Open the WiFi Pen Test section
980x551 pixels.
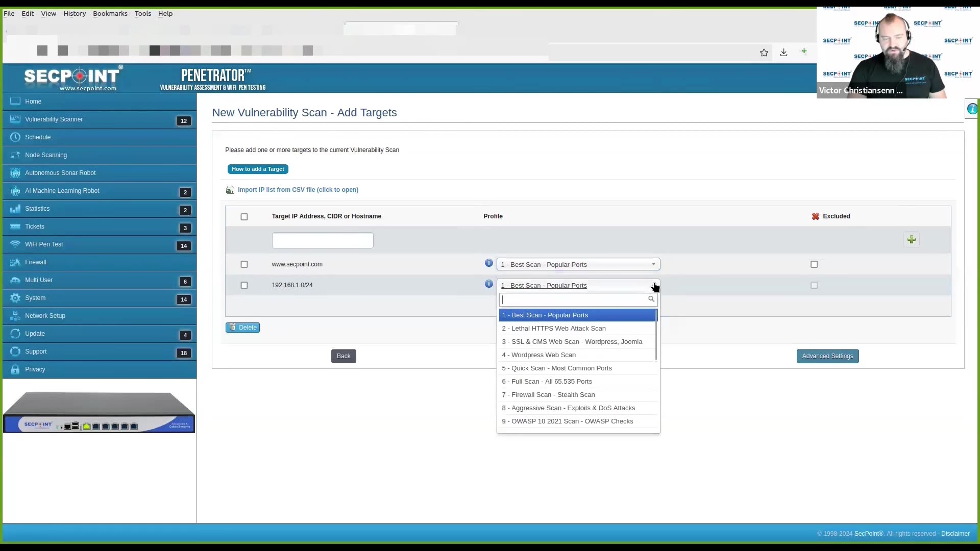click(43, 244)
